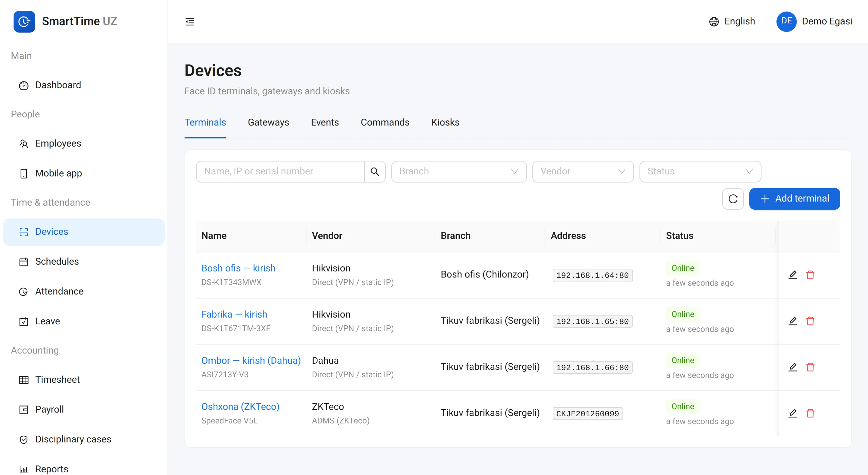Edit the Ombor — kirish (Dahua) terminal
This screenshot has height=475, width=868.
coord(793,367)
